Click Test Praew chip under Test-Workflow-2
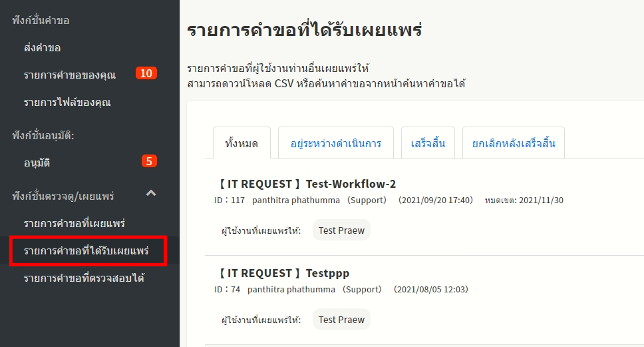Screen dimensions: 644x347 tap(341, 230)
